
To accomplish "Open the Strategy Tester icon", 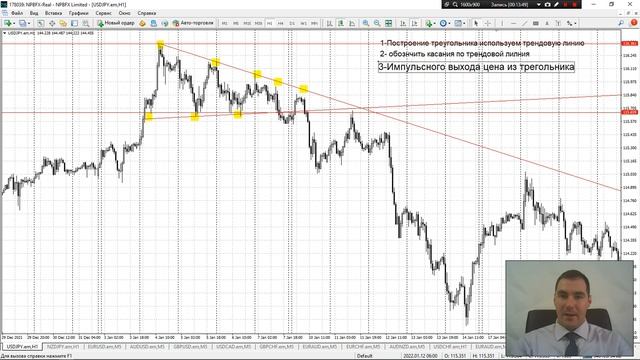I will [86, 23].
